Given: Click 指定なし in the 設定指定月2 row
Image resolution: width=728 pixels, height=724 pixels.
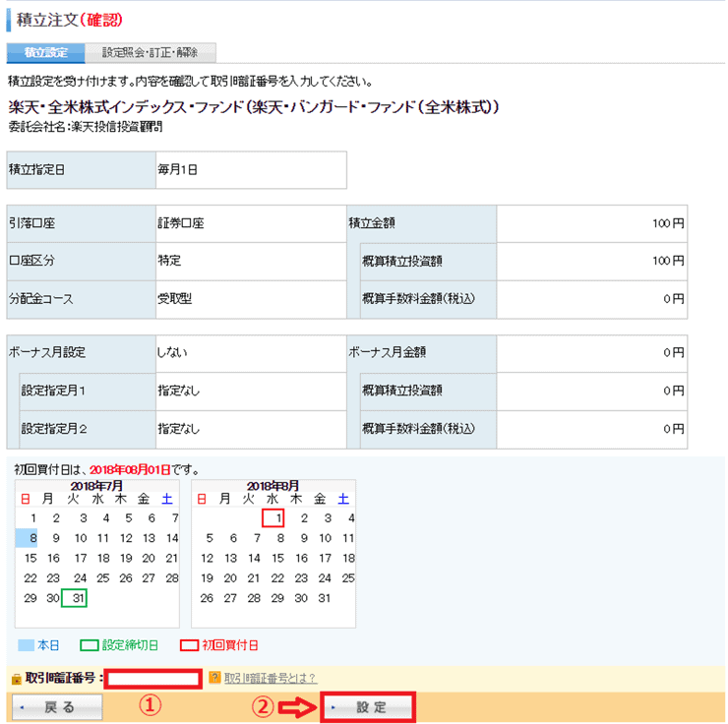Looking at the screenshot, I should point(179,429).
